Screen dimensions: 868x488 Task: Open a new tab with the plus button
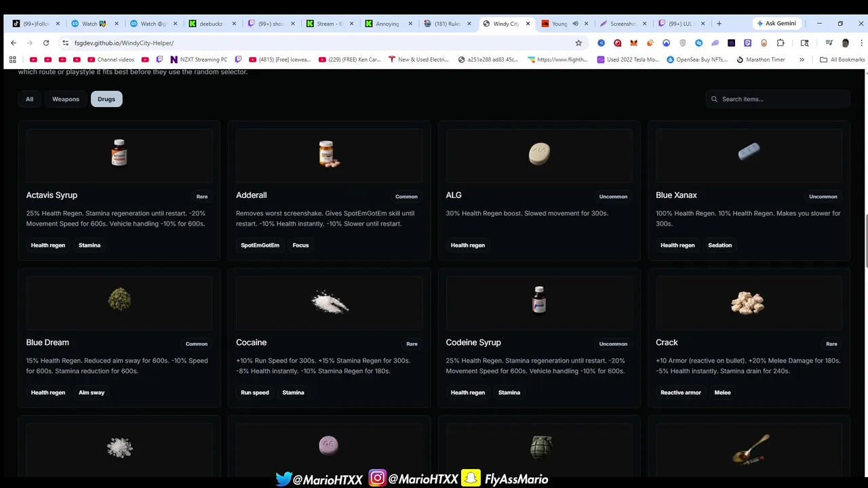[719, 24]
